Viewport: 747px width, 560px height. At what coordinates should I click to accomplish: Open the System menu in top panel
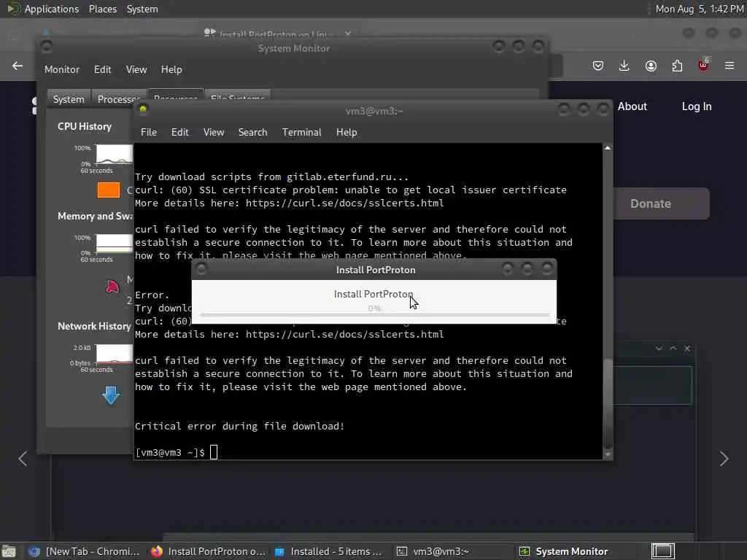[x=142, y=9]
